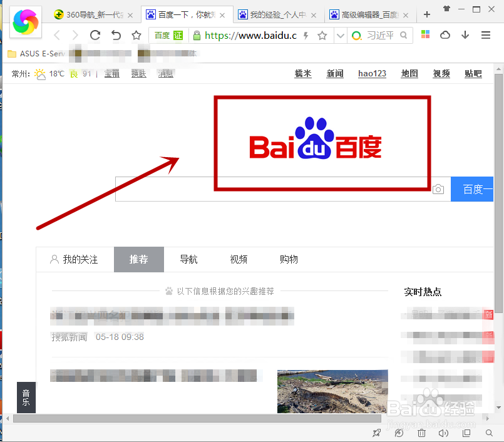504x442 pixels.
Task: Switch to the 高级编辑器 tab
Action: [370, 15]
